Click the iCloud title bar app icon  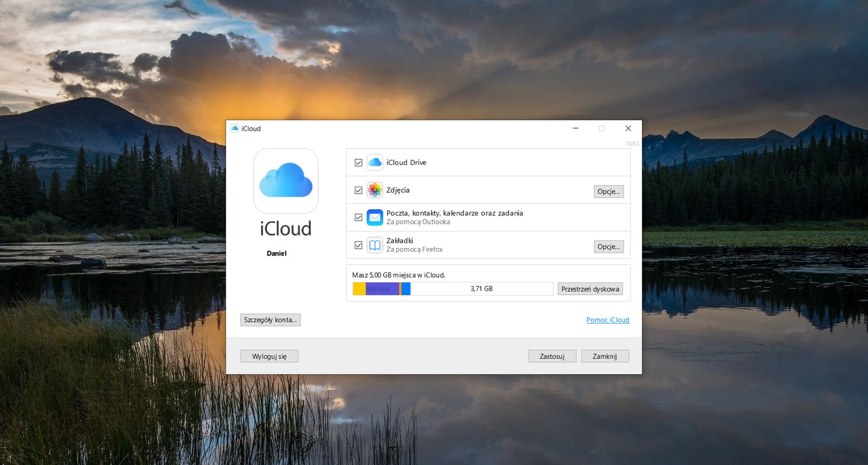pyautogui.click(x=234, y=129)
